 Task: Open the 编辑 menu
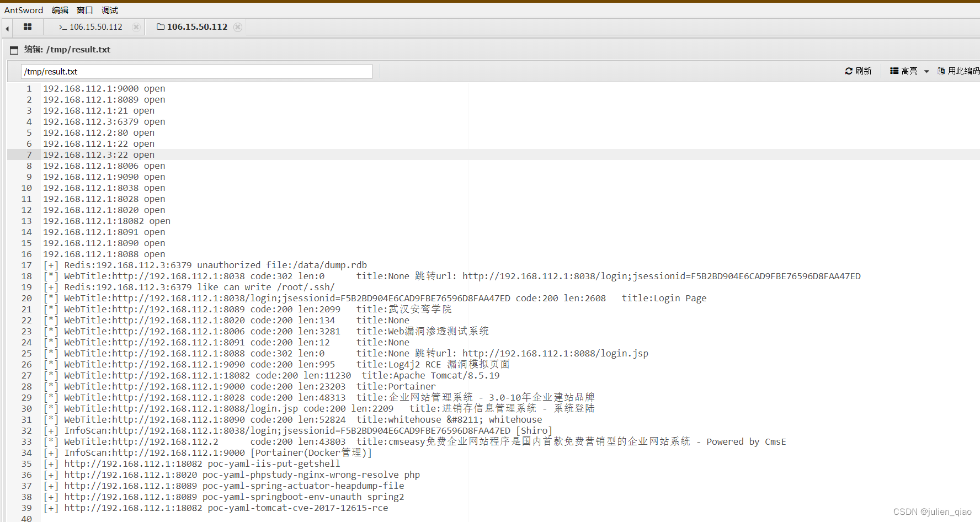[x=60, y=10]
